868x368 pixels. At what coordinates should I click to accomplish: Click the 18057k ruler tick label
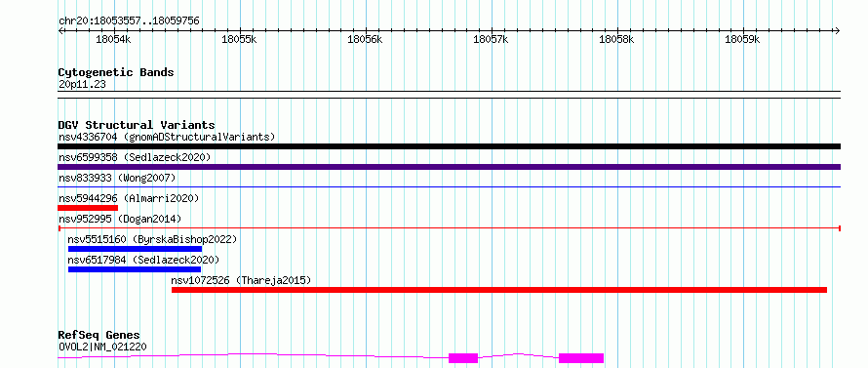(491, 39)
